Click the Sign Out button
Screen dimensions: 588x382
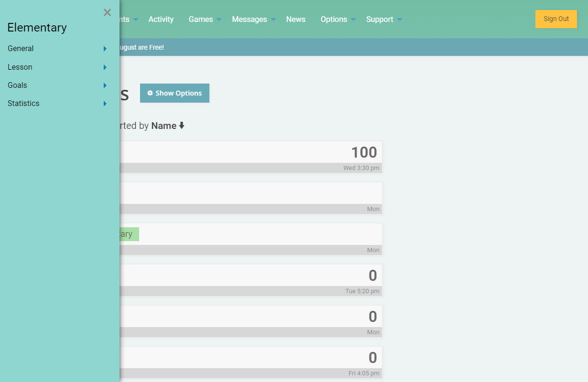pyautogui.click(x=556, y=19)
